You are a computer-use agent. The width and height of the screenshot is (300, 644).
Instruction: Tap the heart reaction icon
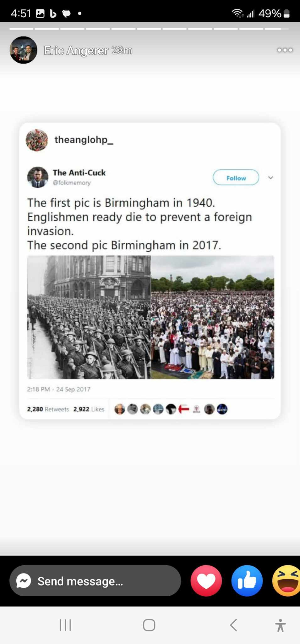[x=206, y=580]
